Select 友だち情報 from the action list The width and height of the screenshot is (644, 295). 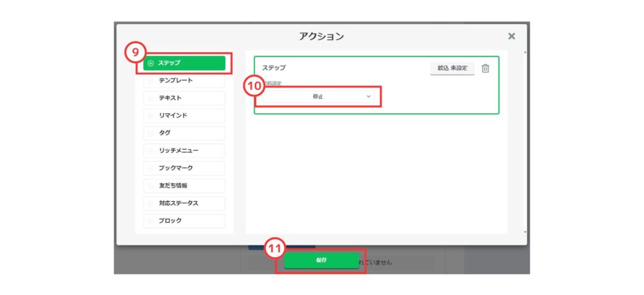pyautogui.click(x=185, y=186)
